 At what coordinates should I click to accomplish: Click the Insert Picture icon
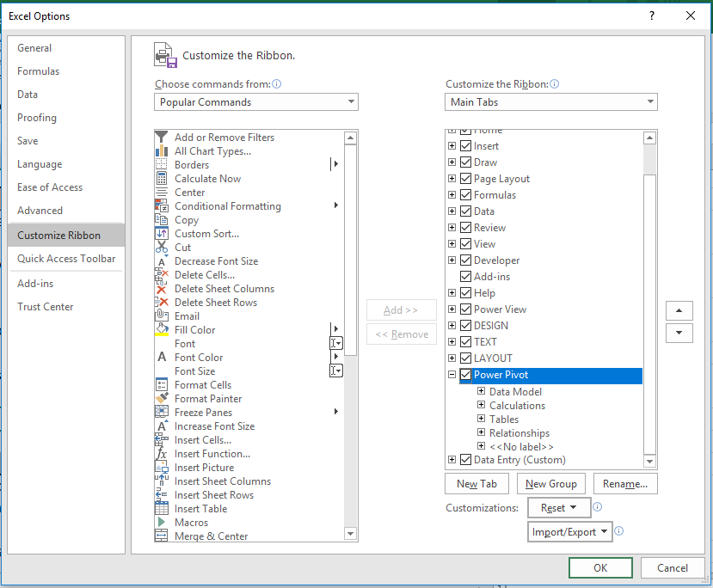[x=162, y=467]
